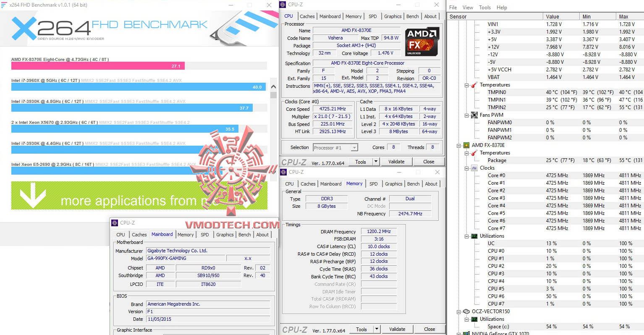The width and height of the screenshot is (644, 335).
Task: Collapse the OCZ-VECTOR150 tree node
Action: pos(458,312)
